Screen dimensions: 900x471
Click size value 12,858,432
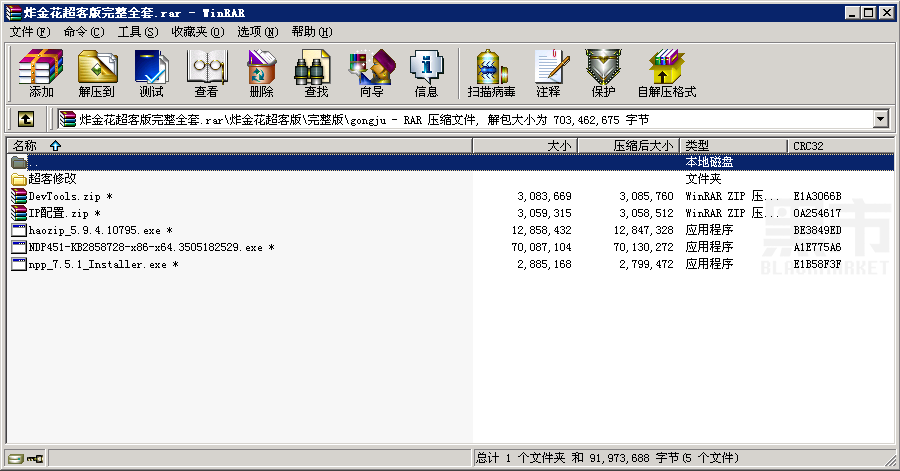click(541, 230)
